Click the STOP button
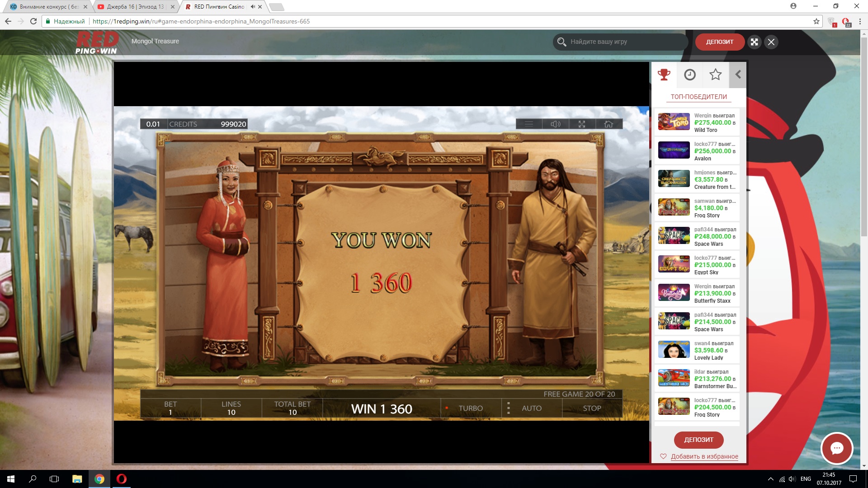 coord(592,408)
